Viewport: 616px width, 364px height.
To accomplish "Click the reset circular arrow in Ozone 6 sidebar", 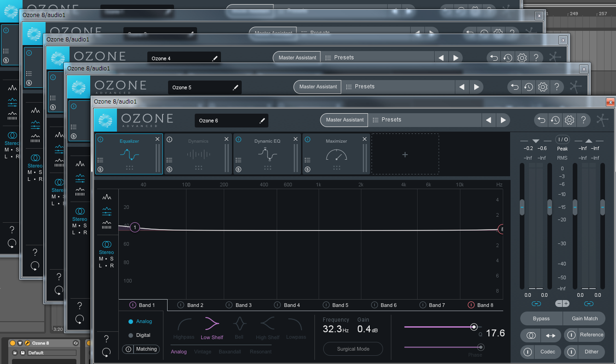I will tap(106, 352).
